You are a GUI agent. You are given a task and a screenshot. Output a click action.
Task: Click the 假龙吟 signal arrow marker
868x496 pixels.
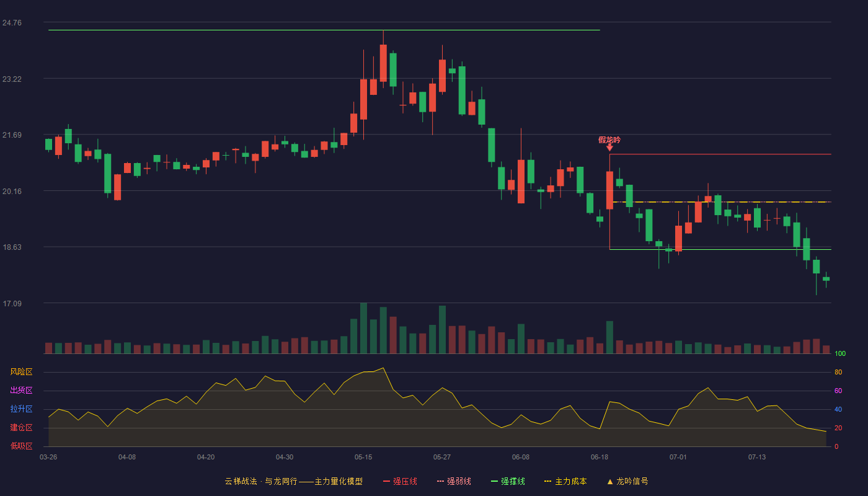click(609, 148)
